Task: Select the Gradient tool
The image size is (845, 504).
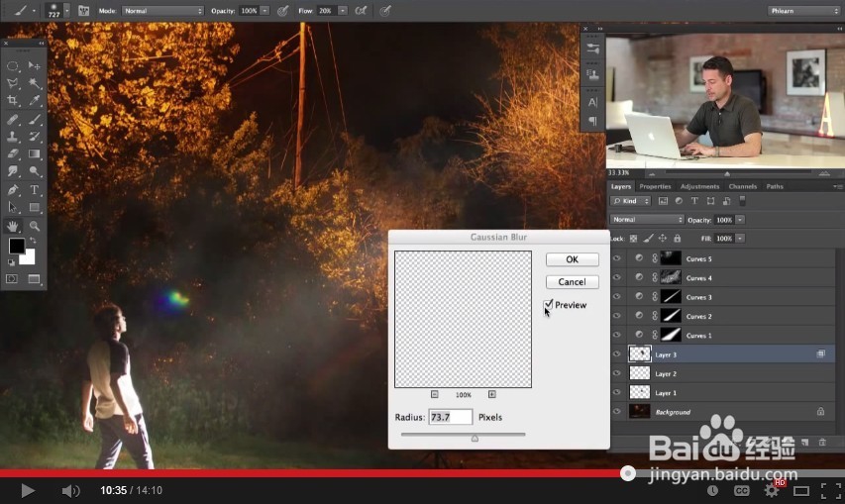Action: point(34,154)
